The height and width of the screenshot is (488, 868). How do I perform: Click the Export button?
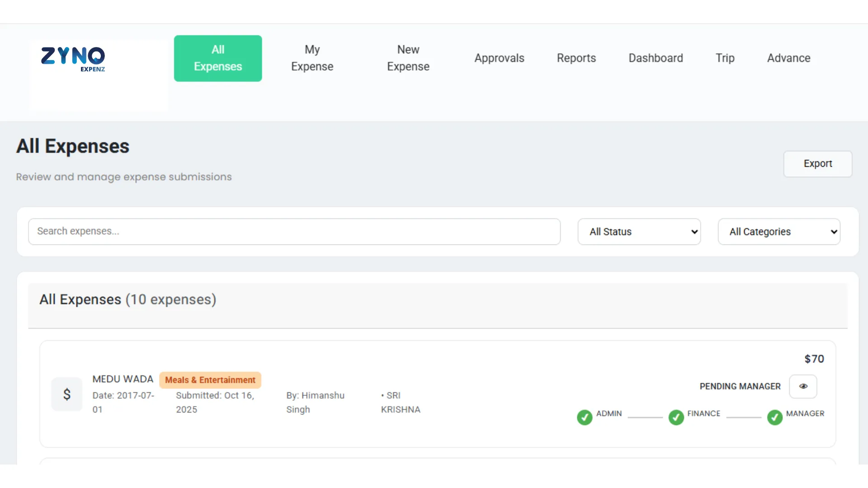[x=817, y=164]
